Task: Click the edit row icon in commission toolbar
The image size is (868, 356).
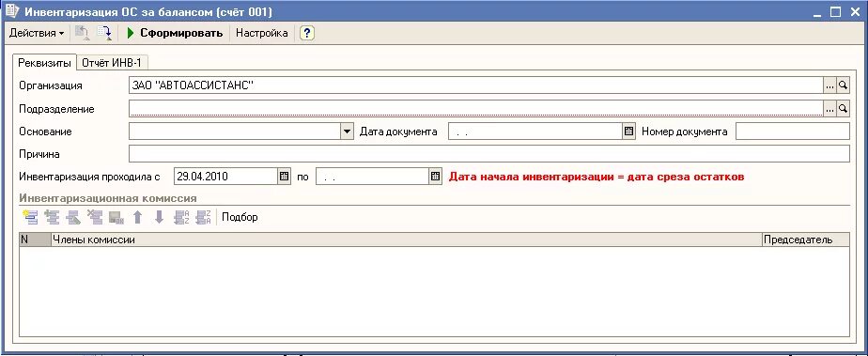Action: [x=73, y=218]
